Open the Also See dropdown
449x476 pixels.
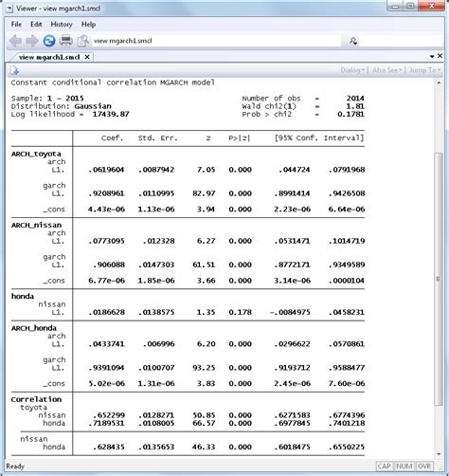click(x=386, y=70)
